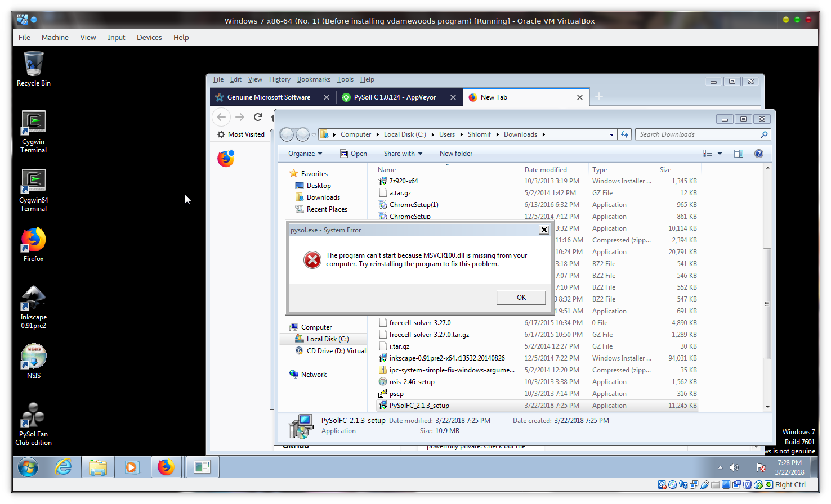Open Windows Explorer taskbar button
Image resolution: width=831 pixels, height=504 pixels.
98,467
